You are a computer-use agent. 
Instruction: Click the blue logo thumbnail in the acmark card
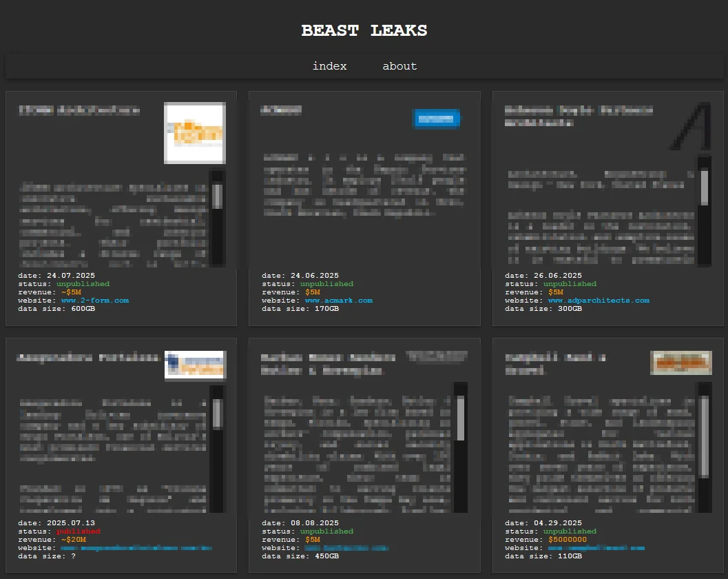tap(437, 119)
